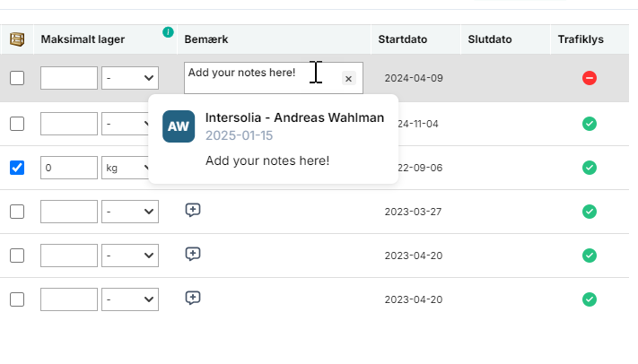Click the green check icon on the 2023-03-27 row
This screenshot has height=364, width=638.
click(590, 212)
